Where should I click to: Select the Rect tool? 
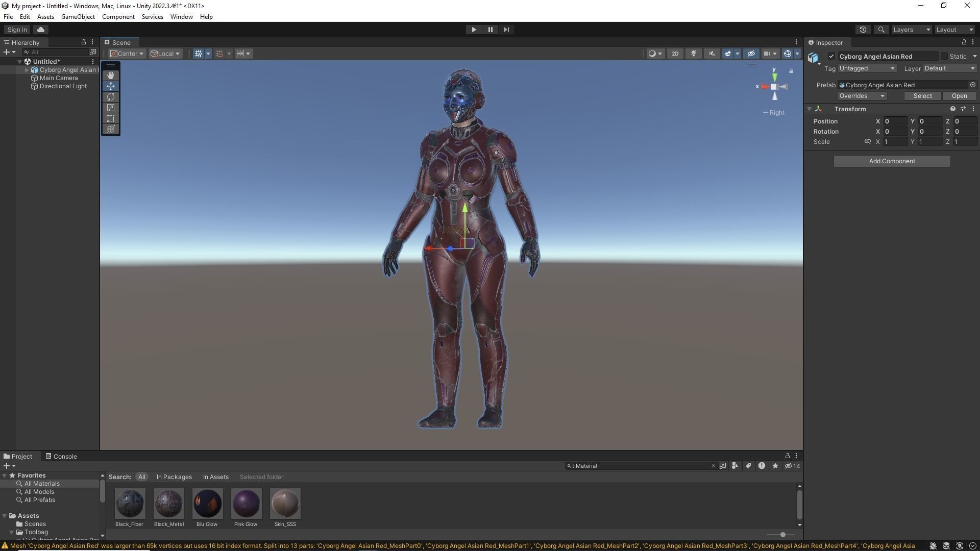click(x=111, y=118)
